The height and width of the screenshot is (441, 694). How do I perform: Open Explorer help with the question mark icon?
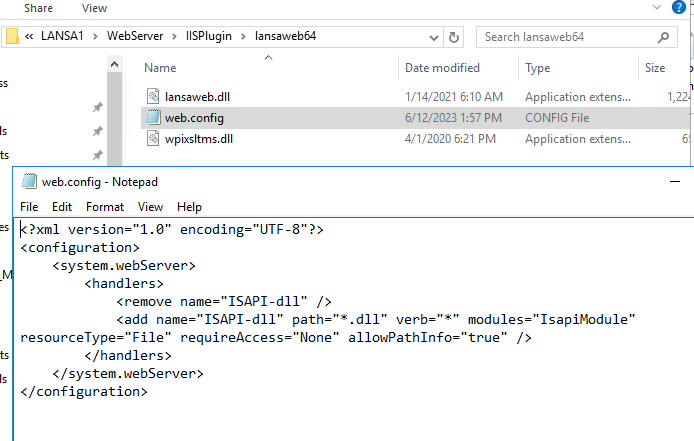coord(679,7)
